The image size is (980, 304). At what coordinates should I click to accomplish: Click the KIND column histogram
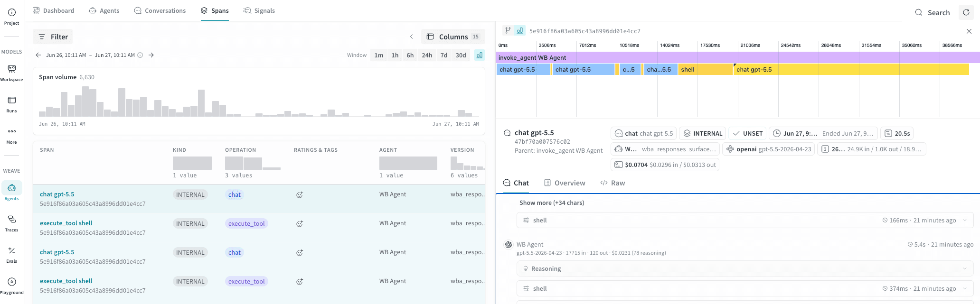point(192,163)
